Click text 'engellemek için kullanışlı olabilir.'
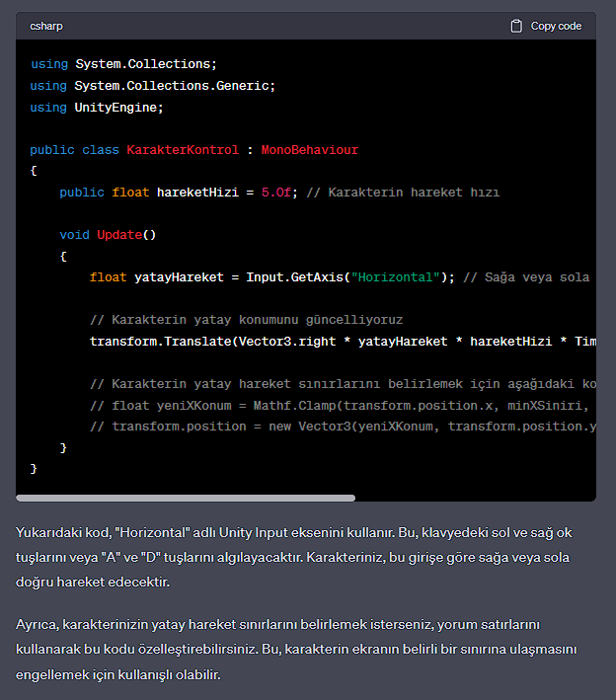The height and width of the screenshot is (700, 616). point(118,674)
